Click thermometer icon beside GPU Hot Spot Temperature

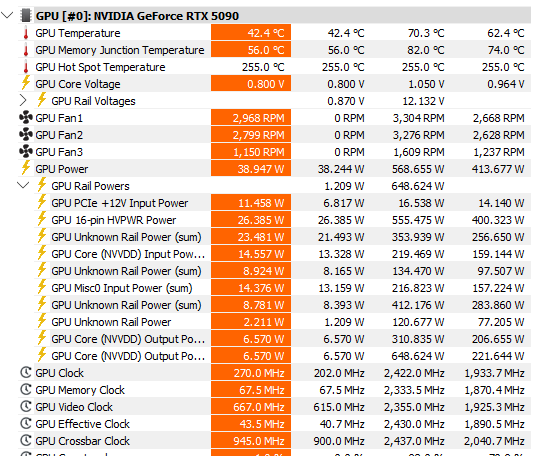coord(26,67)
